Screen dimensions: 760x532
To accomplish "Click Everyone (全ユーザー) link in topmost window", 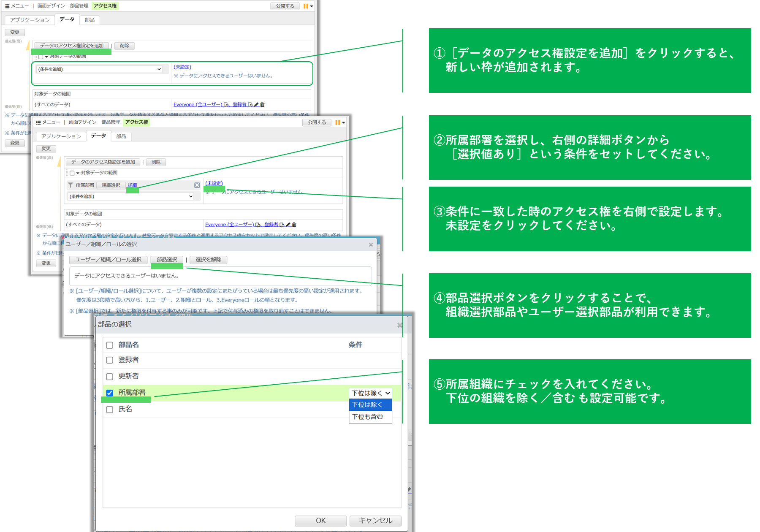I will [198, 105].
